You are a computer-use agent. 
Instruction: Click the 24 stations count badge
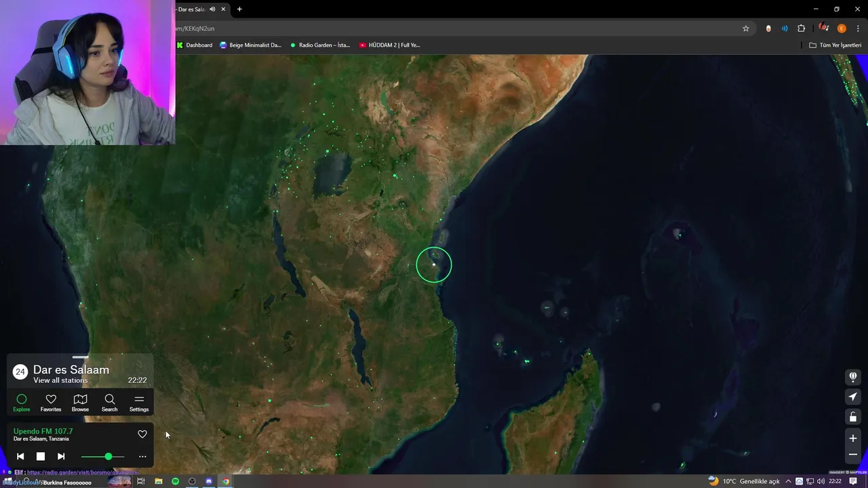[20, 371]
